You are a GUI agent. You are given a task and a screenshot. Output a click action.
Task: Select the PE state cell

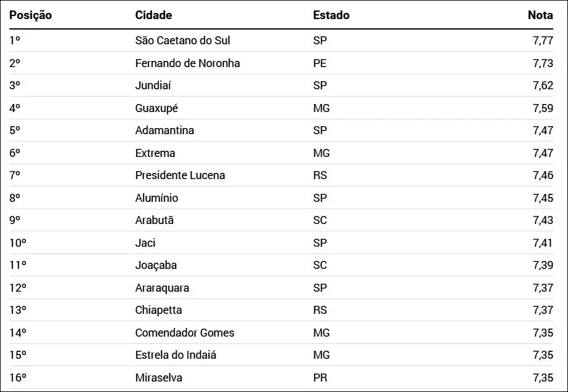click(x=320, y=63)
